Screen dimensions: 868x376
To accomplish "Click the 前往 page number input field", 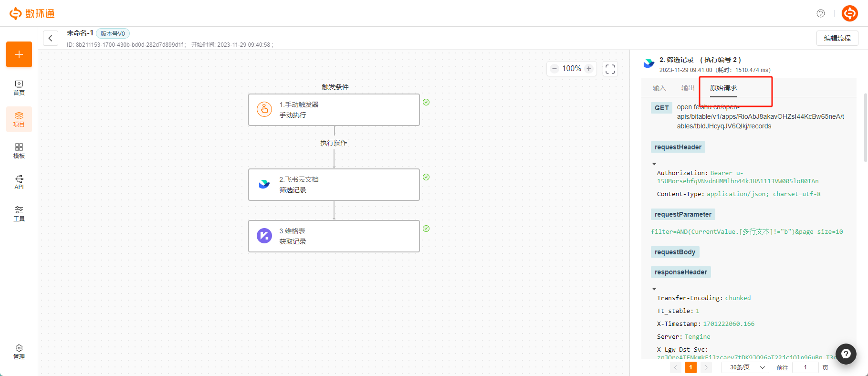I will pos(805,367).
